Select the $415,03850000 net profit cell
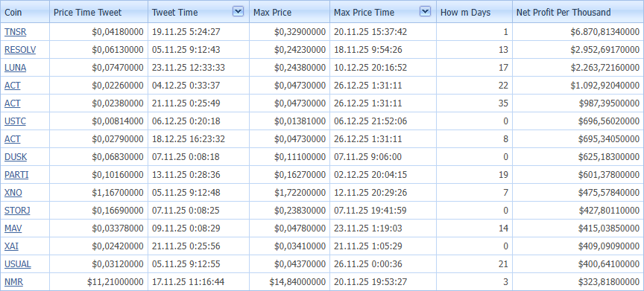 [578, 228]
